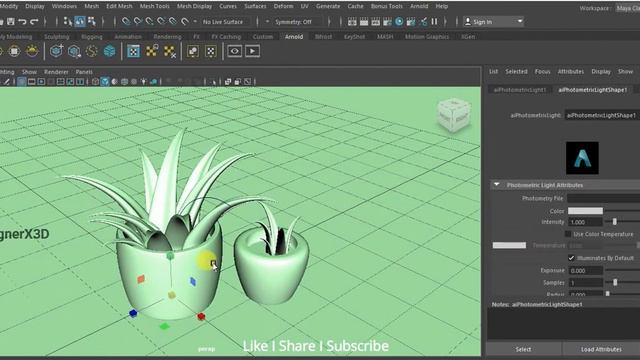Viewport: 640px width, 360px height.
Task: Open Attribute Editor Selected menu
Action: click(x=516, y=71)
